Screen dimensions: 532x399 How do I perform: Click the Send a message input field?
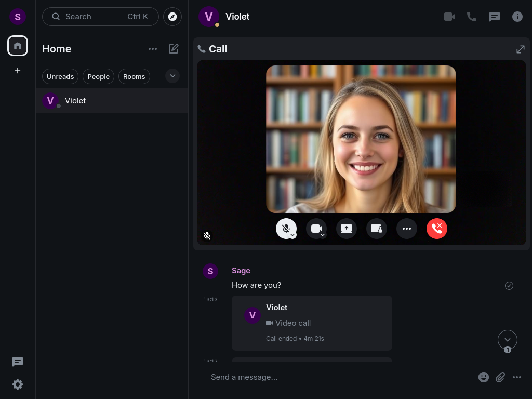click(312, 377)
